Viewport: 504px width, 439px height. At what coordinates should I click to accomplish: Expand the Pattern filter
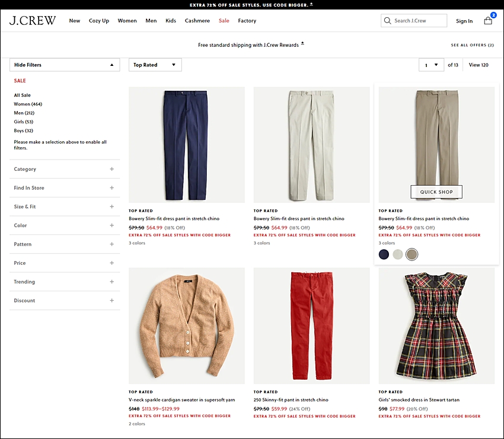[65, 244]
